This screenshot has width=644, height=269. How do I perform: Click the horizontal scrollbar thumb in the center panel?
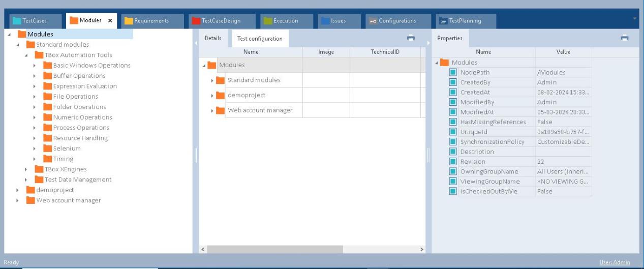[x=275, y=249]
